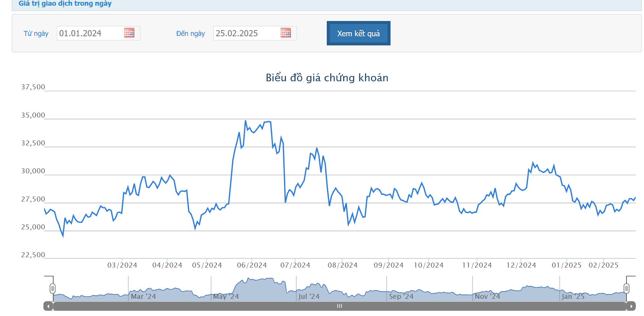Click the Sep '24 navigator label

tap(401, 297)
